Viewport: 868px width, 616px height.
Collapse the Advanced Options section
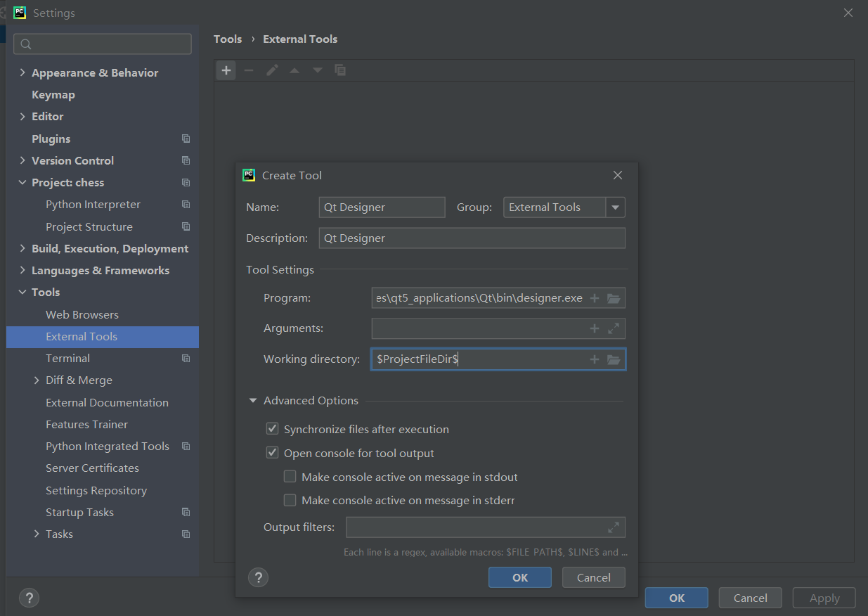(253, 400)
